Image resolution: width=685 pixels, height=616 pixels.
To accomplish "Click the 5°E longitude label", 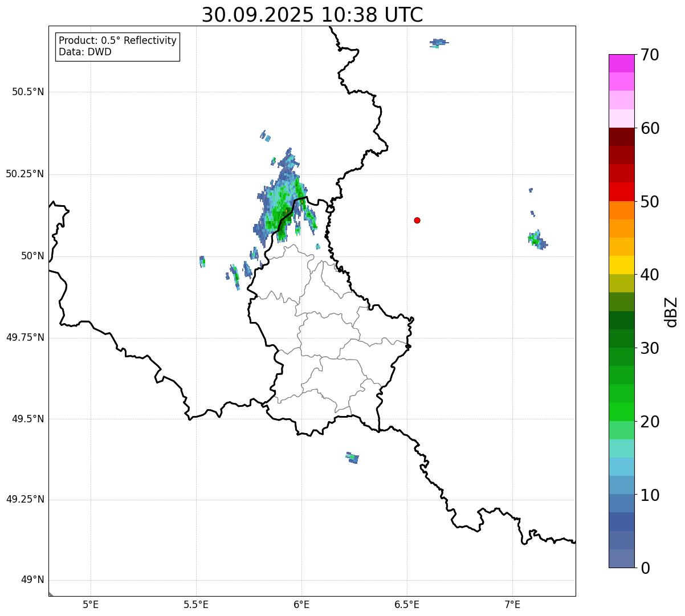I will pyautogui.click(x=91, y=604).
